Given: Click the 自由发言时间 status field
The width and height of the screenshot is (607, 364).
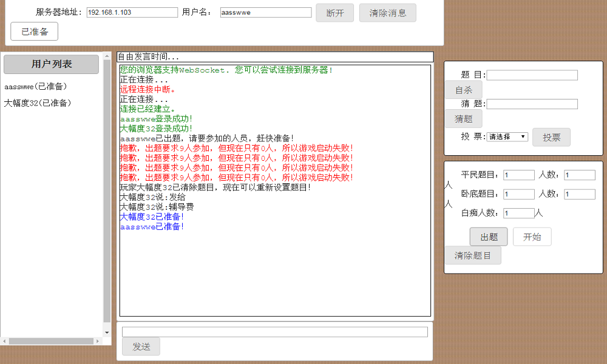Looking at the screenshot, I should click(275, 57).
